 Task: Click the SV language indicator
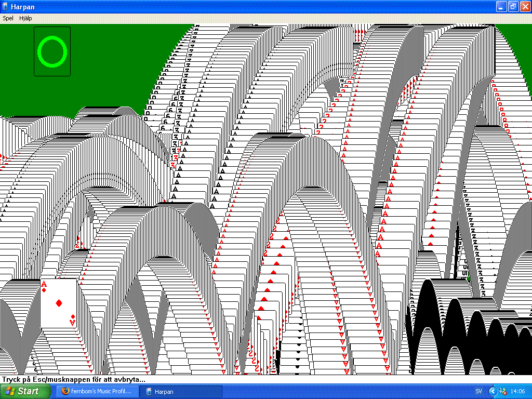coord(478,391)
